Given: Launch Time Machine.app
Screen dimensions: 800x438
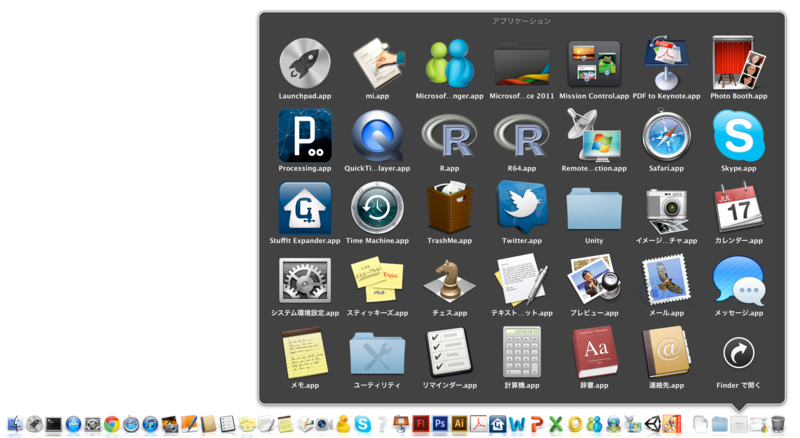Looking at the screenshot, I should tap(377, 208).
